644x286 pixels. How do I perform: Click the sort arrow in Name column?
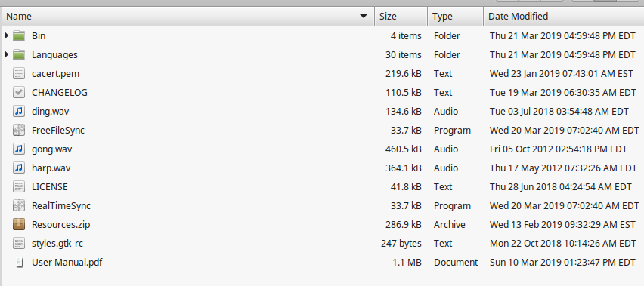[363, 17]
